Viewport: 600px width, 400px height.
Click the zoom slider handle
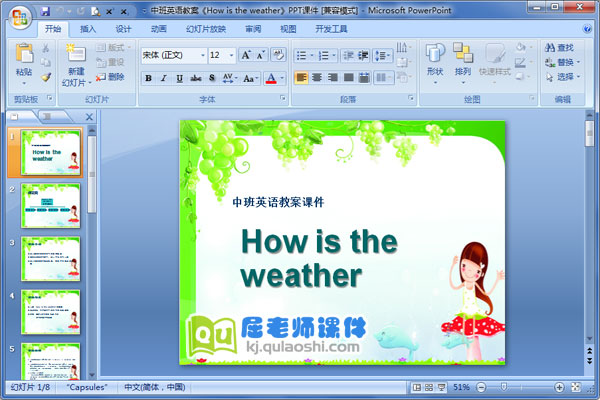(504, 387)
